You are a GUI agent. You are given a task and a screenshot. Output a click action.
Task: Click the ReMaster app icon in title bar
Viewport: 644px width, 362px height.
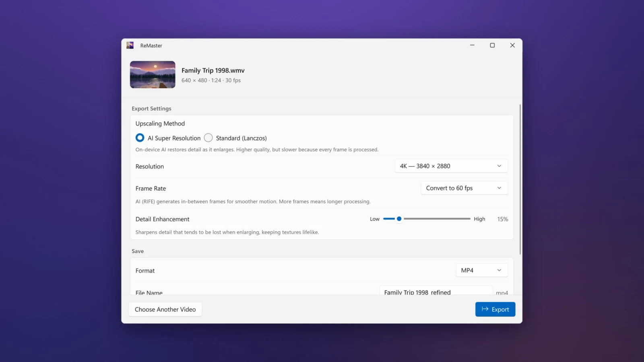pos(130,45)
